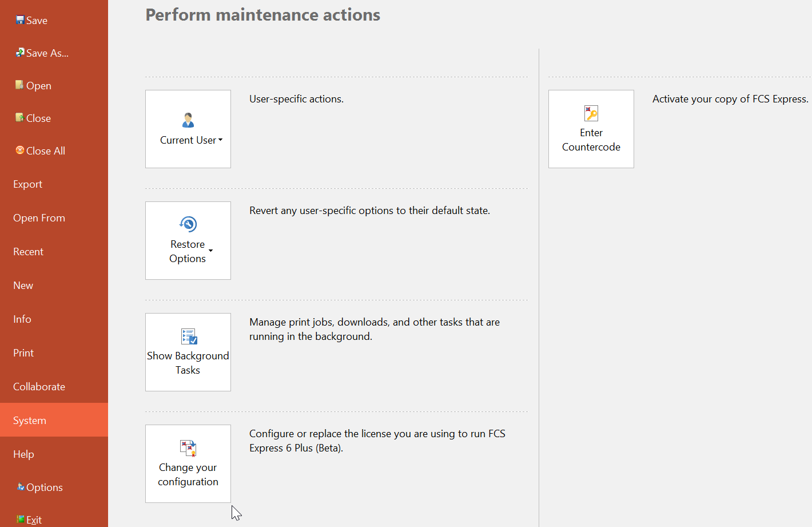Click the Options wrench icon in sidebar
This screenshot has height=527, width=812.
[x=21, y=487]
